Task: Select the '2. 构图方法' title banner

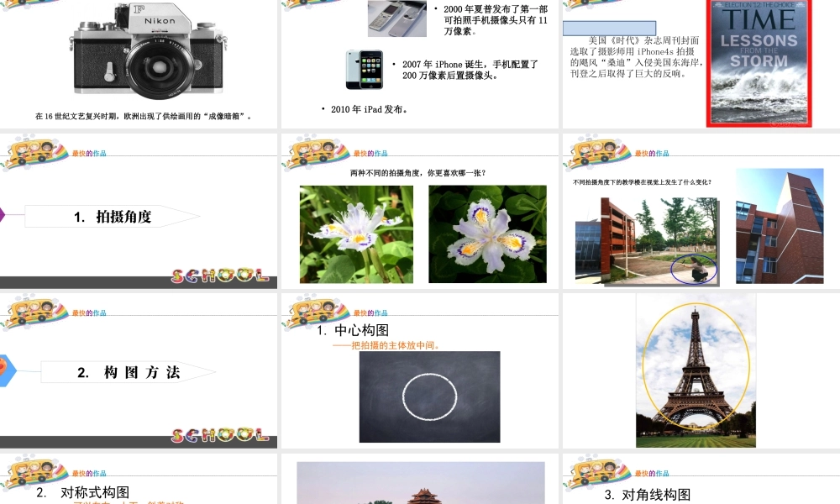Action: [128, 372]
